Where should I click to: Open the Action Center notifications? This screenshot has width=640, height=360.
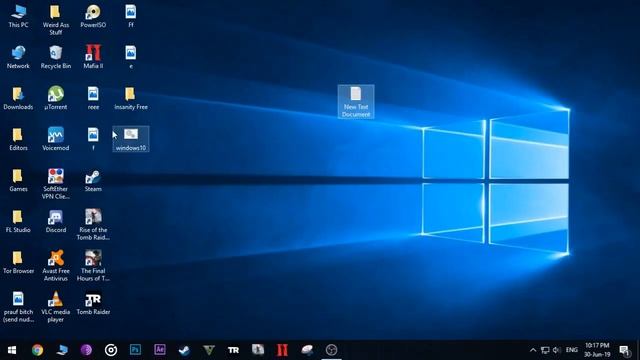[624, 350]
